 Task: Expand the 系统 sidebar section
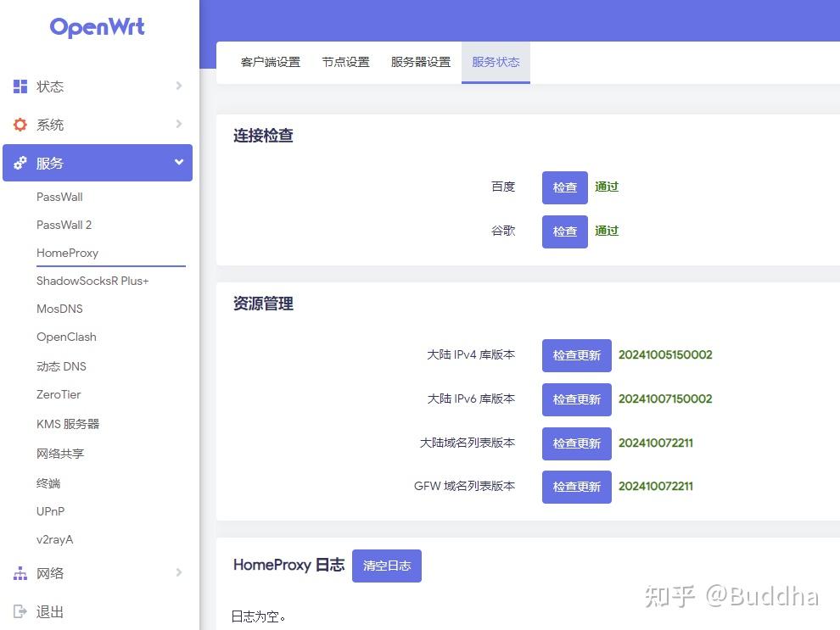tap(98, 124)
